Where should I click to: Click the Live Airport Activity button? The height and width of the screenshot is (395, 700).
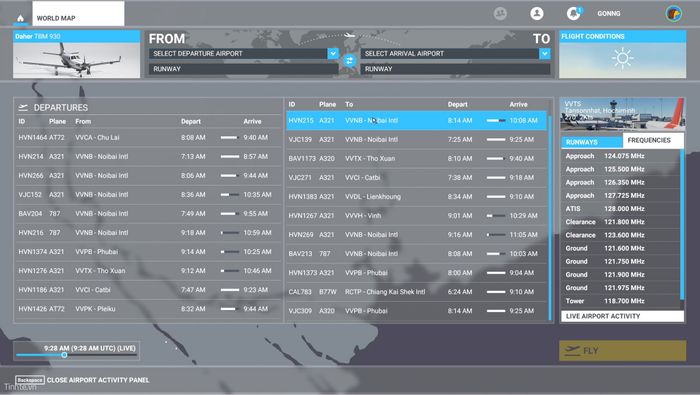click(622, 316)
